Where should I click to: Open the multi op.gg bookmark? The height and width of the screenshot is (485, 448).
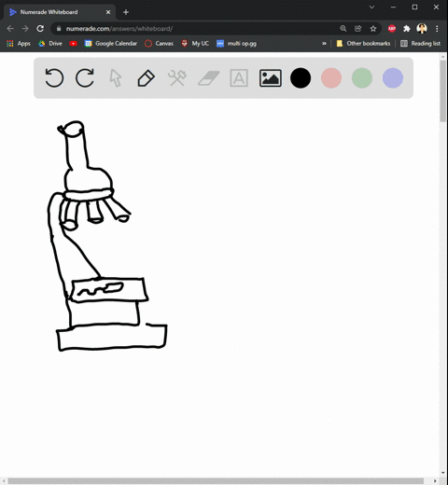click(x=236, y=44)
